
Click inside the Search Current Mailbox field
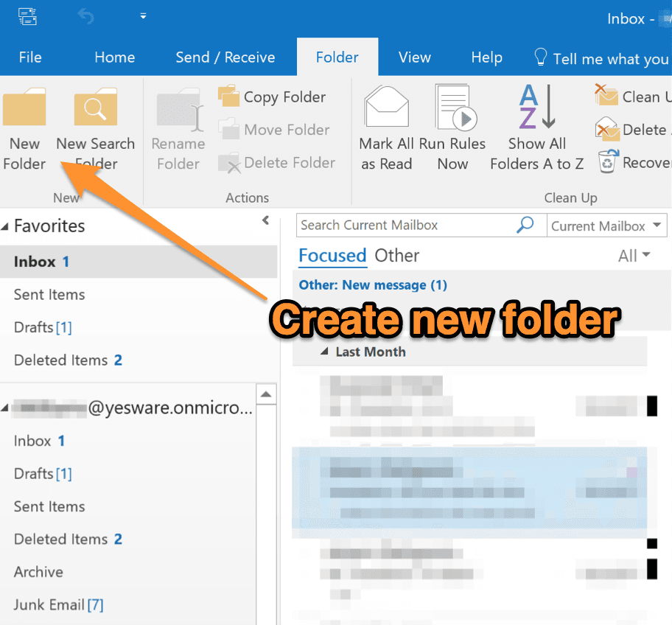pos(405,226)
